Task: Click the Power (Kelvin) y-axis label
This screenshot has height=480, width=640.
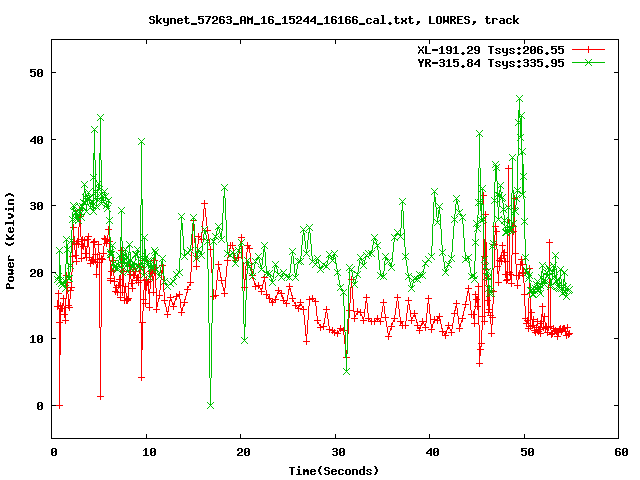Action: 10,241
